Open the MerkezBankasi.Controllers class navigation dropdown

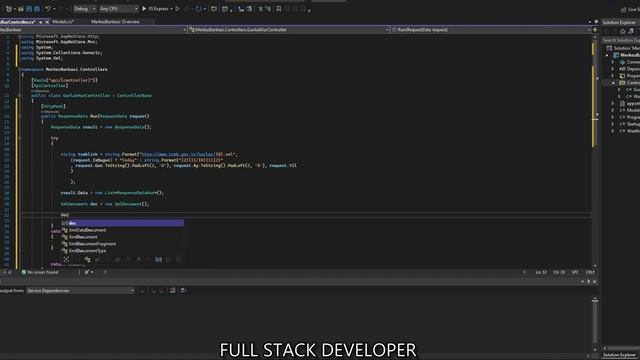pos(289,30)
